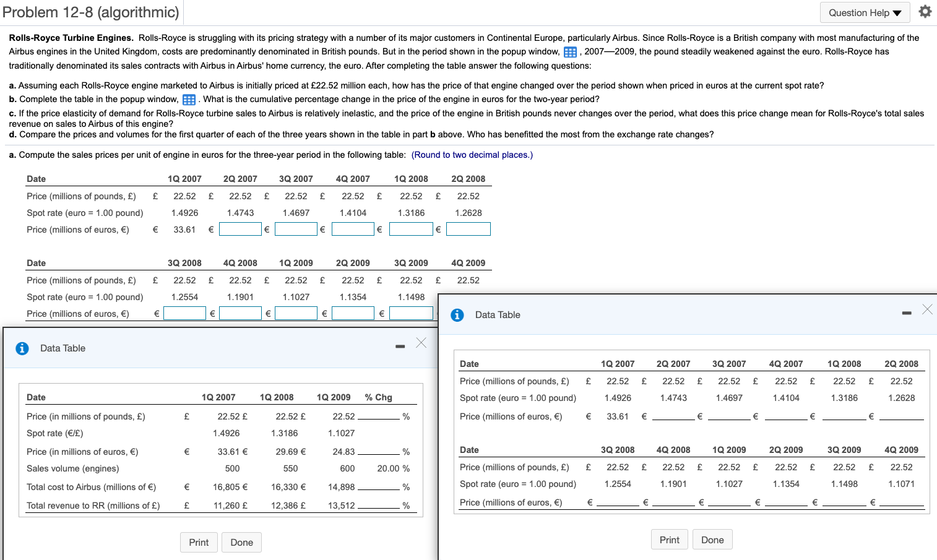937x560 pixels.
Task: Select the 14,898 total cost value
Action: [x=342, y=487]
